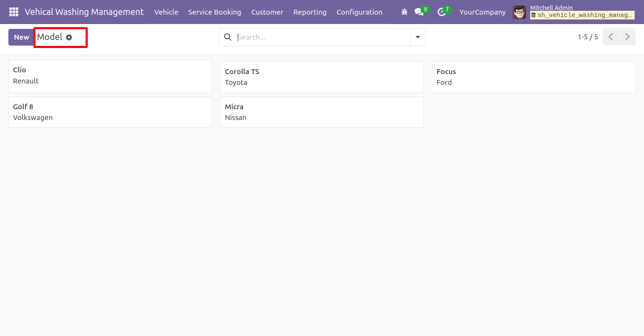Open the Reporting menu
Image resolution: width=644 pixels, height=336 pixels.
[x=310, y=12]
